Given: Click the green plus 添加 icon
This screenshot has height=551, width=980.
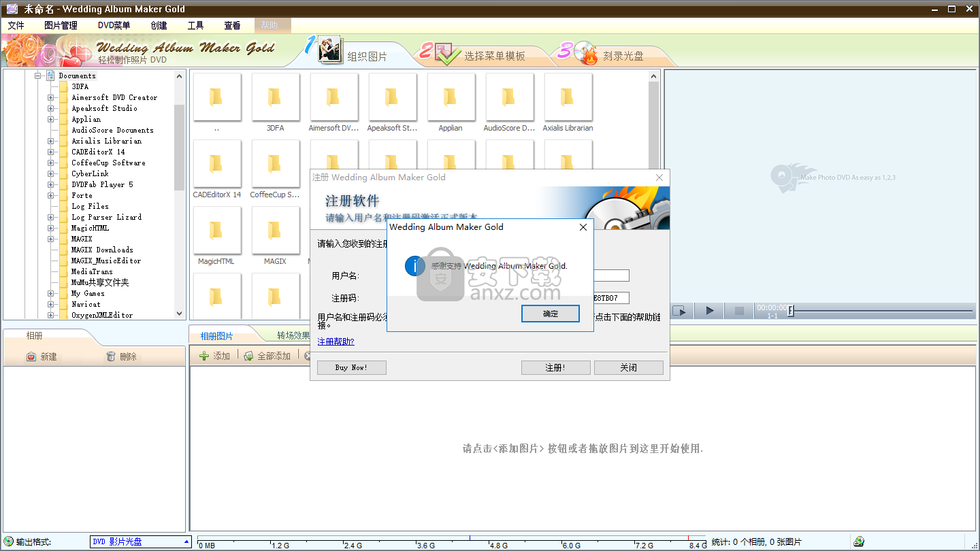Looking at the screenshot, I should 203,356.
